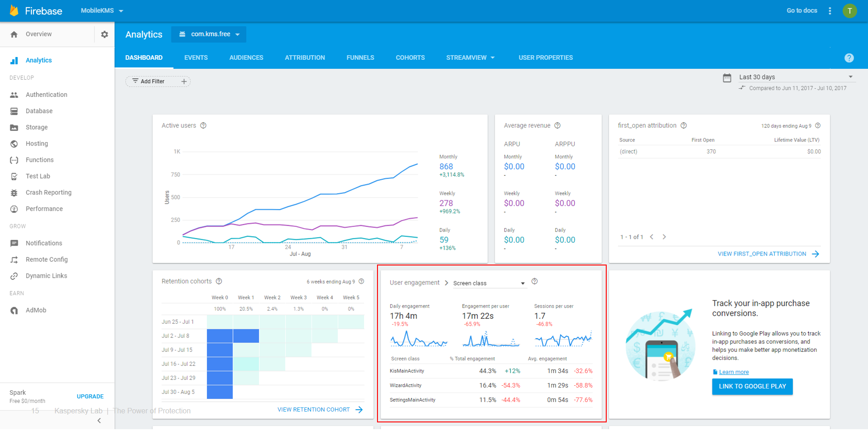Click Go to docs link
Screen dimensions: 868x445
pos(802,10)
